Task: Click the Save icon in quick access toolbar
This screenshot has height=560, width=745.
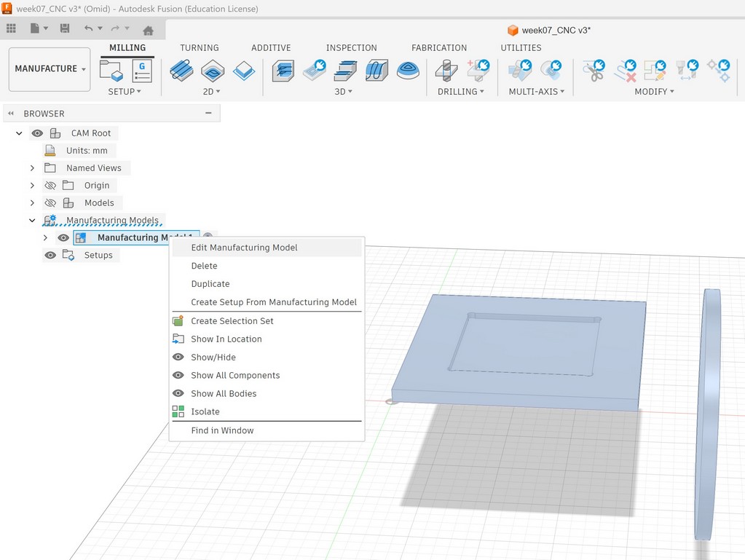Action: [65, 28]
